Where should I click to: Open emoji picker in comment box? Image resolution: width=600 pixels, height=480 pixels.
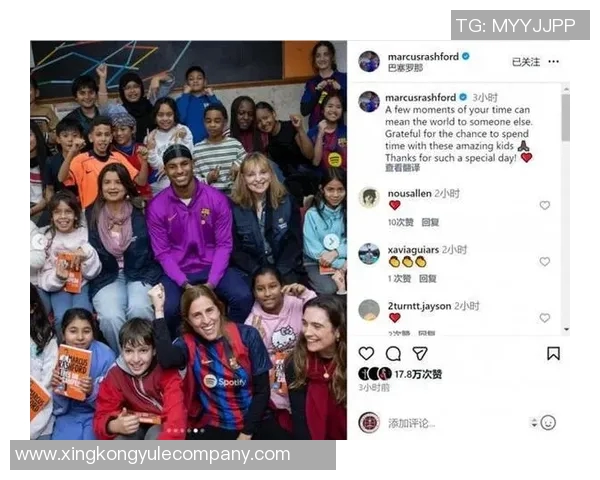click(548, 423)
